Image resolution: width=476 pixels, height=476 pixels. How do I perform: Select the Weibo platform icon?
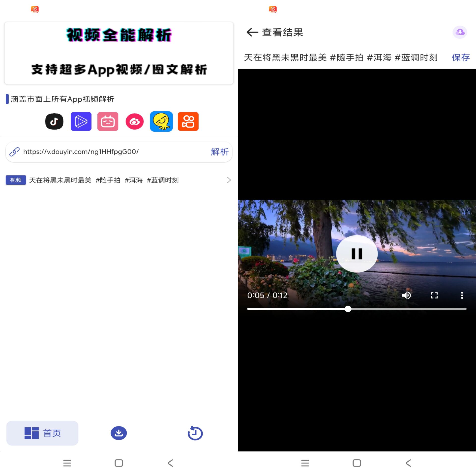click(x=135, y=121)
